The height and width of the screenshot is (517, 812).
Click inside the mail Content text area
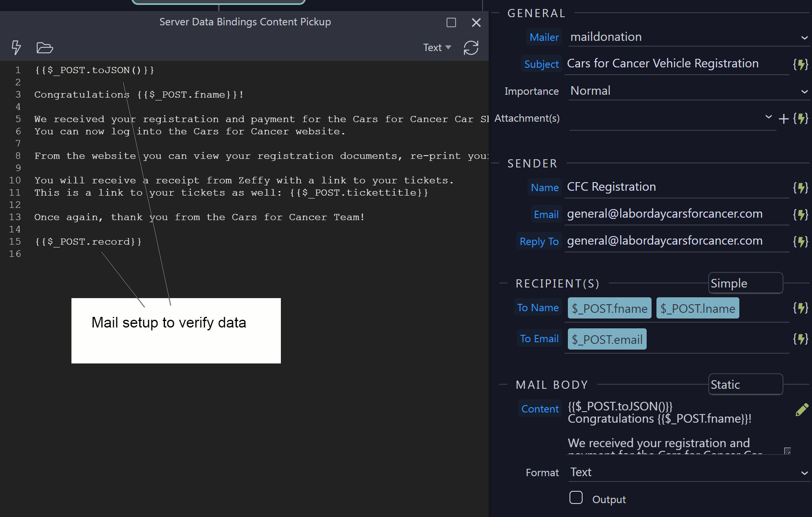click(x=678, y=427)
